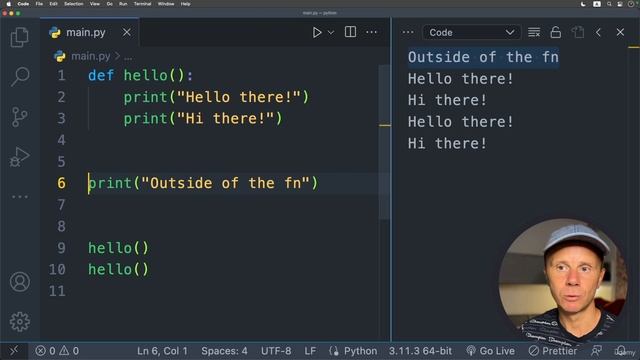640x360 pixels.
Task: Click the print("Hello there!") code line
Action: (216, 97)
